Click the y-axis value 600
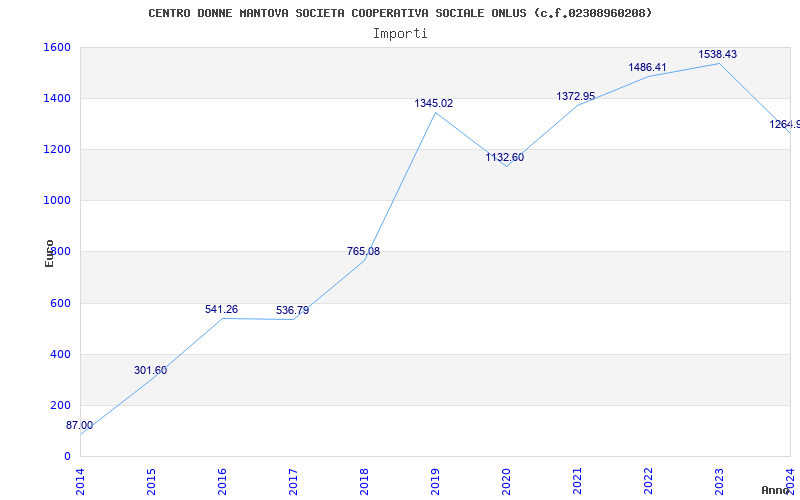Viewport: 800px width, 500px height. tap(60, 303)
